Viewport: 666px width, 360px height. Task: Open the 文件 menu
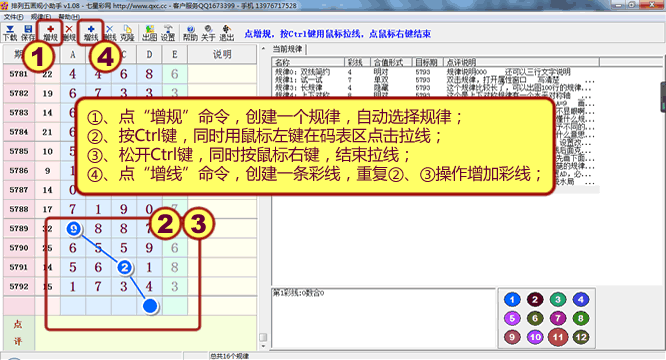point(14,17)
